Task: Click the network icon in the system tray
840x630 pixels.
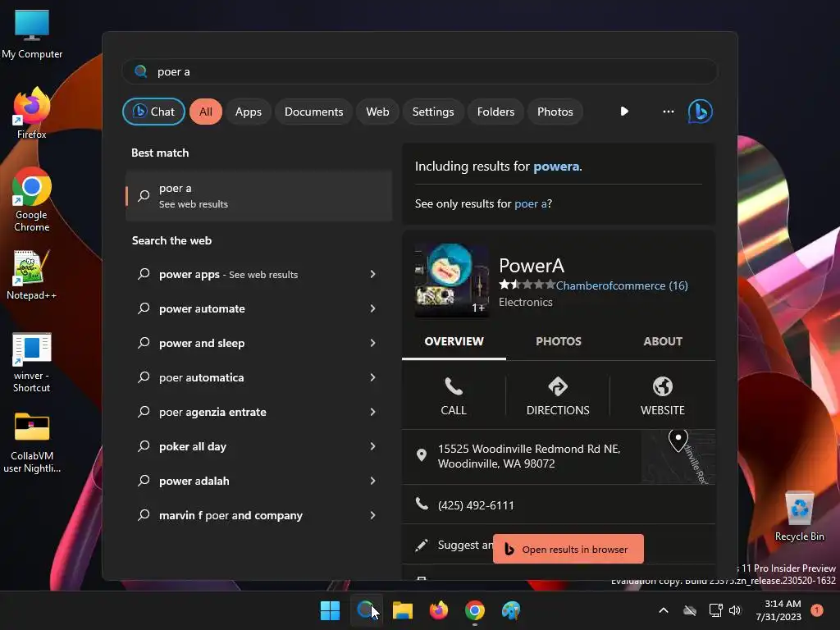Action: (x=715, y=610)
